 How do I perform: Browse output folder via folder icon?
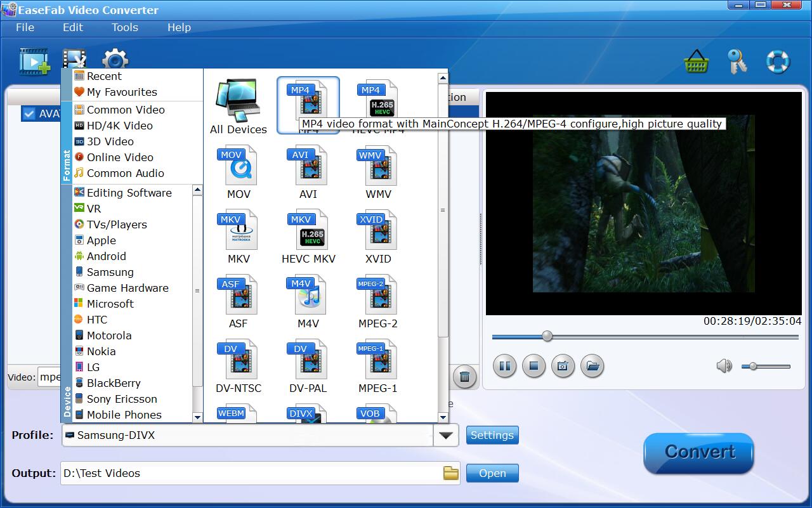pos(450,473)
